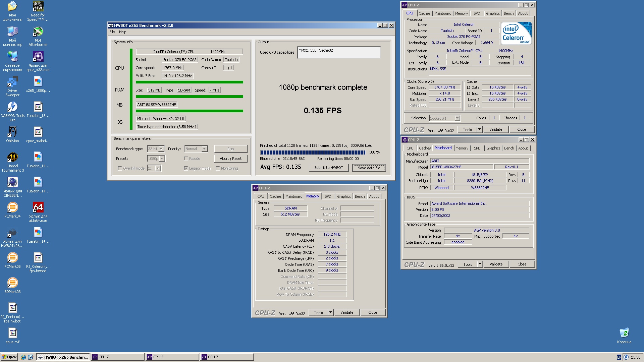Click the Пуск Start button
This screenshot has height=362, width=644.
tap(9, 357)
